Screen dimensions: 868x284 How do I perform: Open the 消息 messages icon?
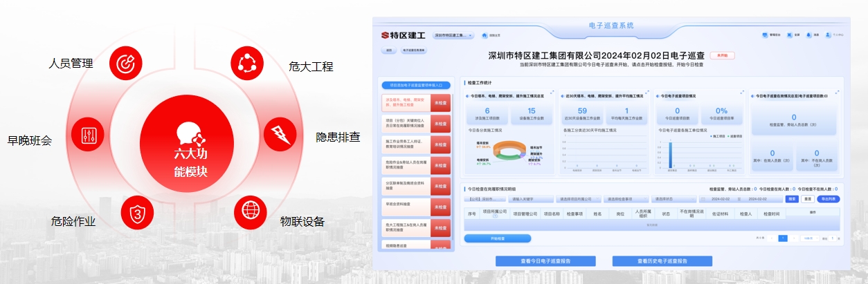click(x=808, y=35)
